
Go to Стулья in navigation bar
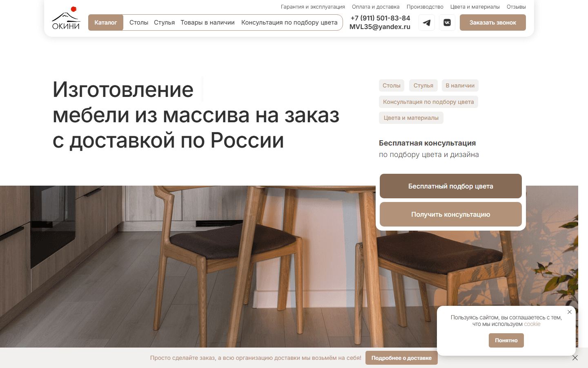tap(164, 22)
